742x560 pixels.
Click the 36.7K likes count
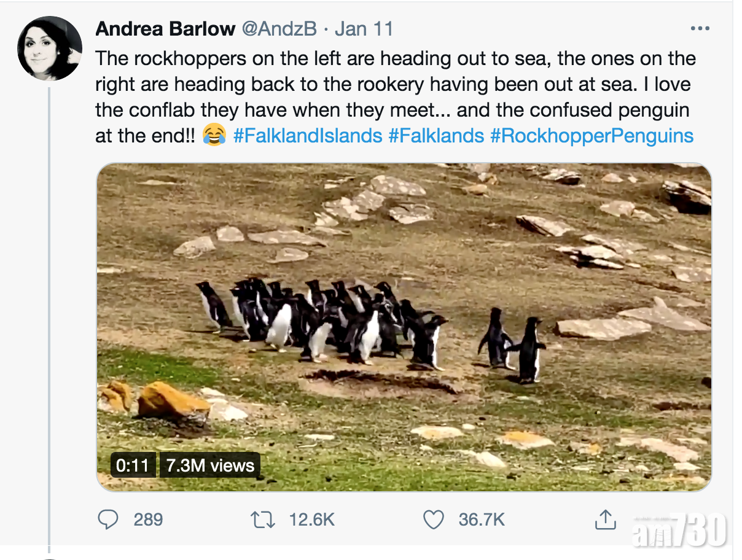482,520
